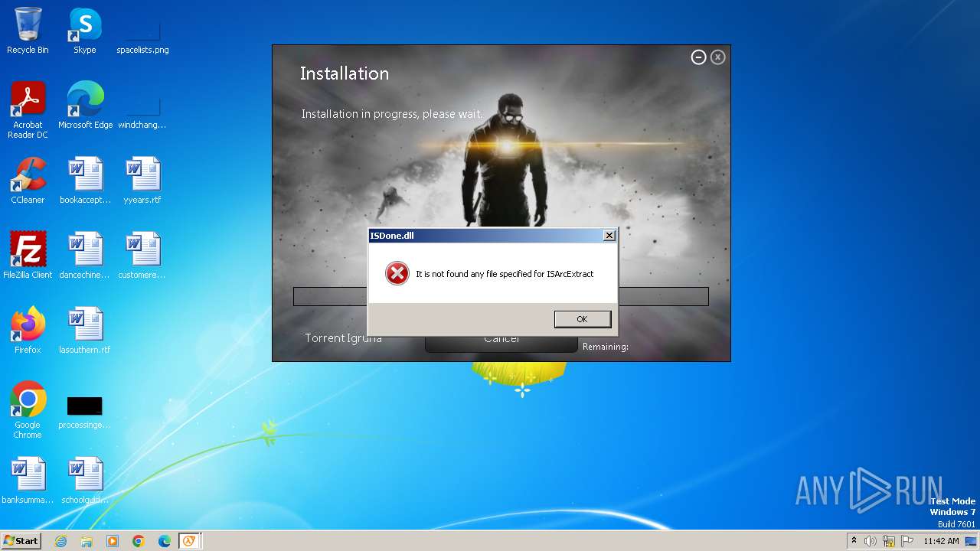Viewport: 980px width, 551px height.
Task: Open the Recycle Bin icon
Action: pos(28,31)
